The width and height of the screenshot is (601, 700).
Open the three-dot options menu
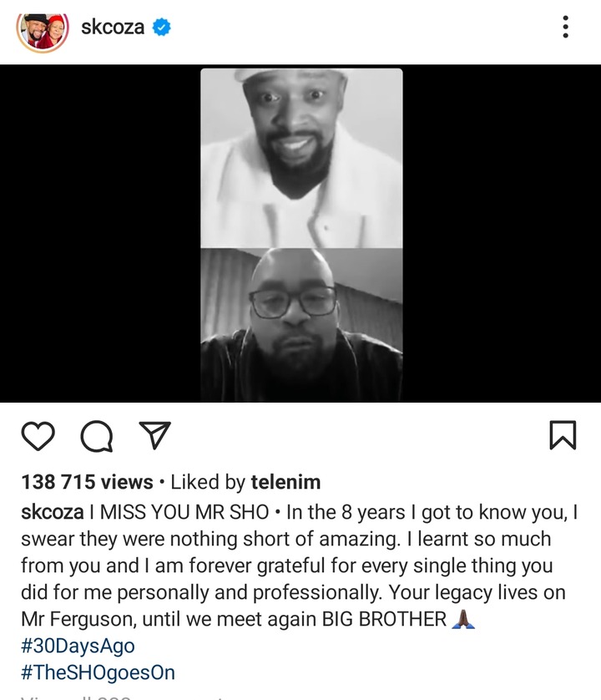pos(565,27)
